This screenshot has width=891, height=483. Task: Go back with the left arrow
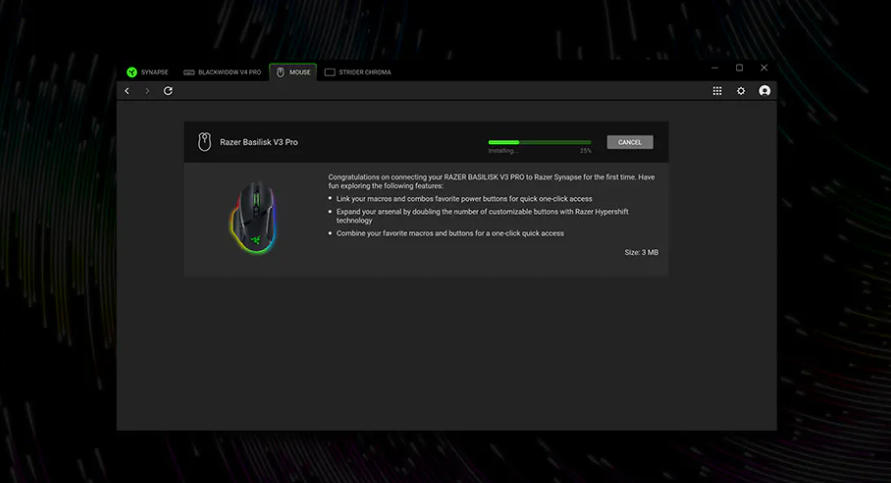click(127, 91)
